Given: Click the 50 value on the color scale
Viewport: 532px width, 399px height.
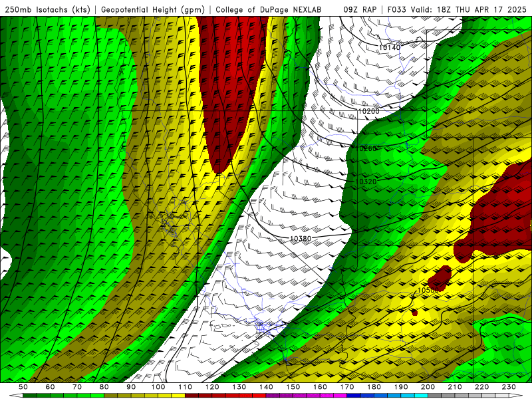Looking at the screenshot, I should [23, 387].
